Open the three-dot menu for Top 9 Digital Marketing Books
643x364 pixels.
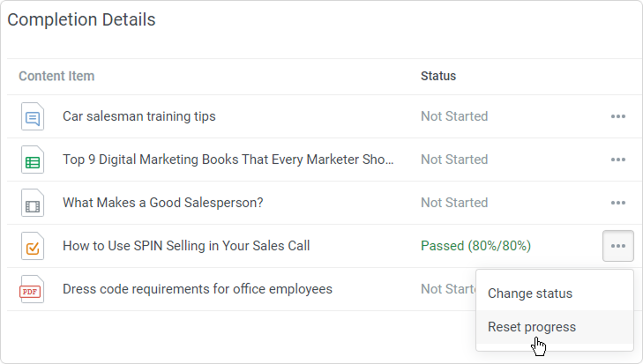pyautogui.click(x=617, y=160)
